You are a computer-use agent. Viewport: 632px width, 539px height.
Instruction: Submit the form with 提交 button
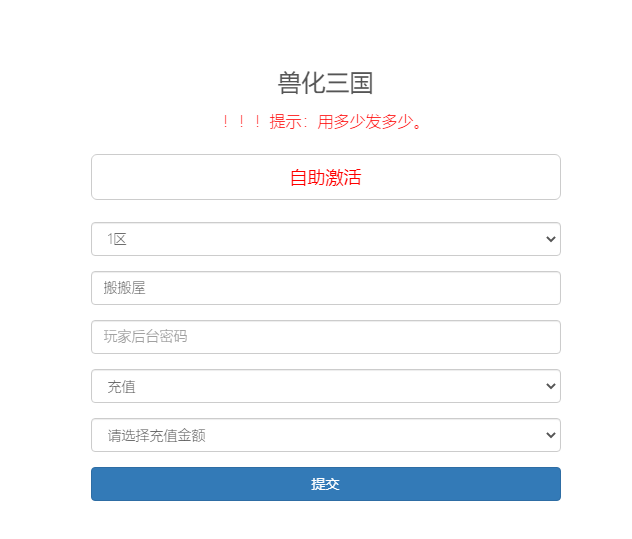[x=325, y=484]
